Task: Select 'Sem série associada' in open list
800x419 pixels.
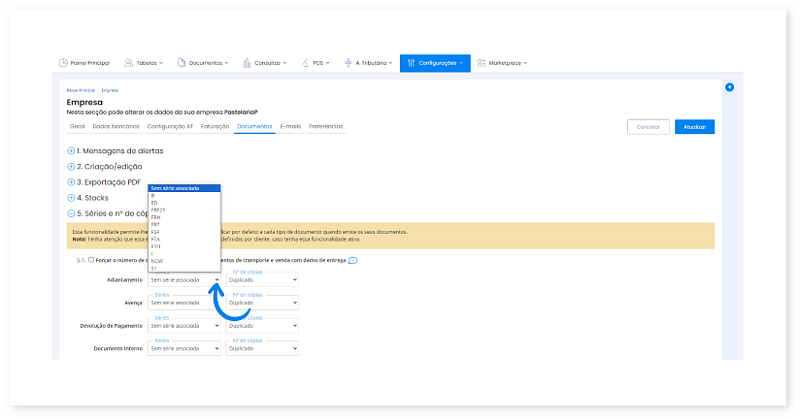Action: pyautogui.click(x=183, y=188)
